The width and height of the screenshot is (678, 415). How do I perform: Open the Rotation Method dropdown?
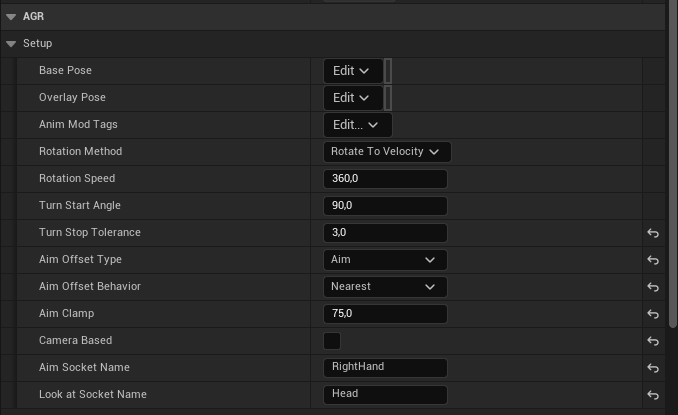tap(387, 152)
